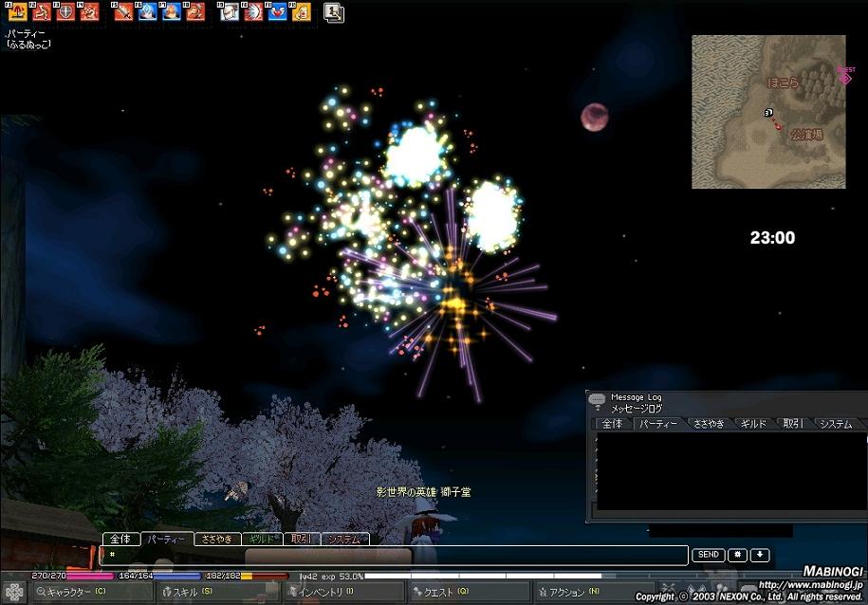The height and width of the screenshot is (605, 868).
Task: Switch Message Log to 全体 tab
Action: pos(612,424)
